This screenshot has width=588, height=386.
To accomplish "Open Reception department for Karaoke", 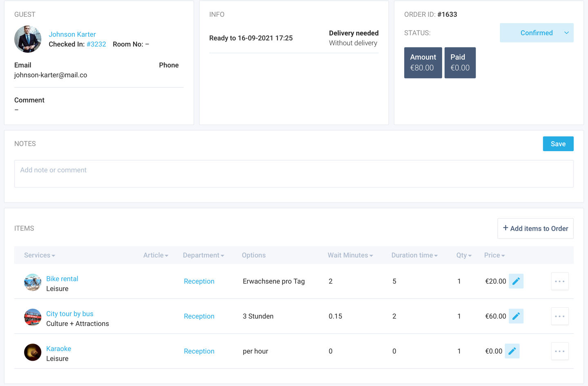I will (199, 351).
